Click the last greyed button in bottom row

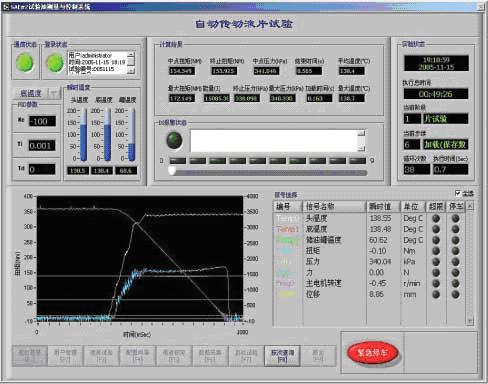tap(318, 356)
